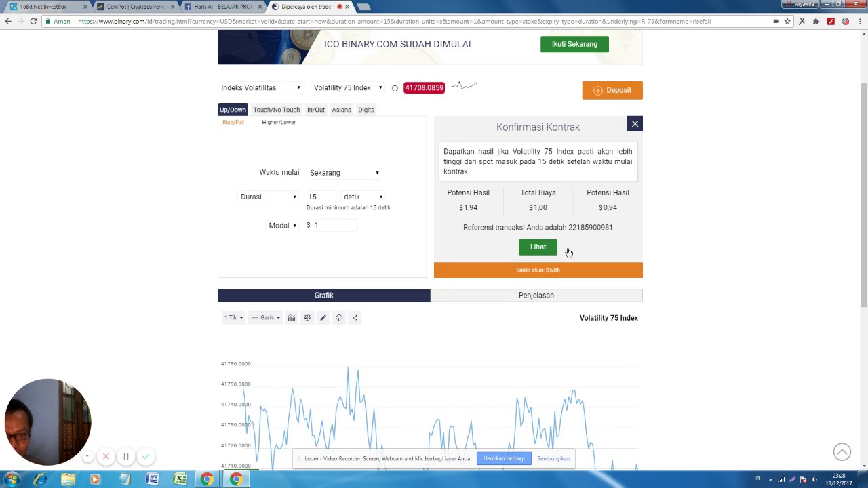Click the Saldo akun balance bar
This screenshot has height=488, width=868.
[538, 270]
